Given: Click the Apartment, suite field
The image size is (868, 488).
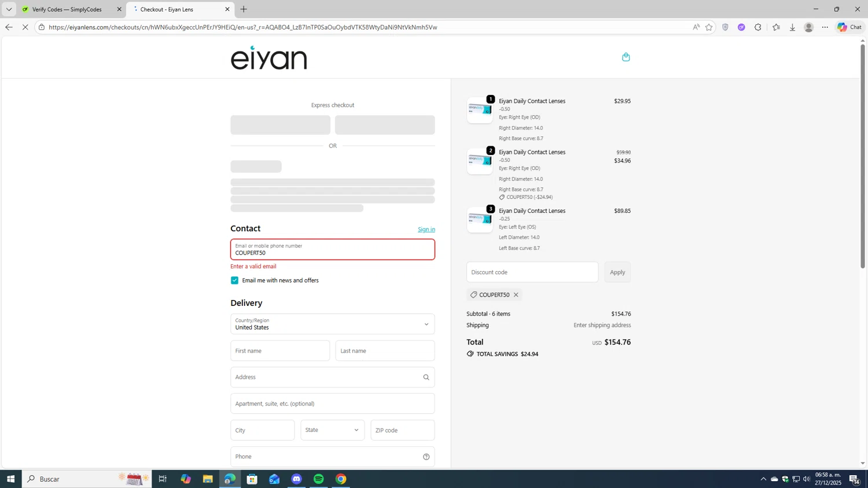Looking at the screenshot, I should [332, 404].
